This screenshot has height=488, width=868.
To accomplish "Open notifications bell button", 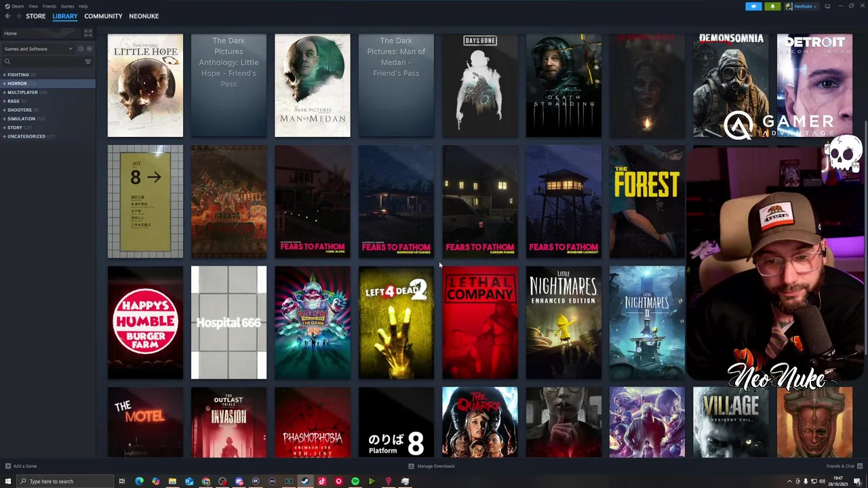I will tap(772, 6).
